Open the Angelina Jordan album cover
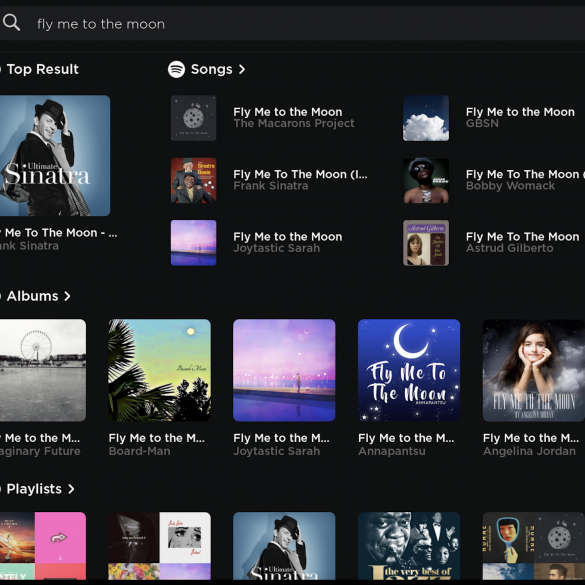The image size is (585, 585). pos(534,370)
